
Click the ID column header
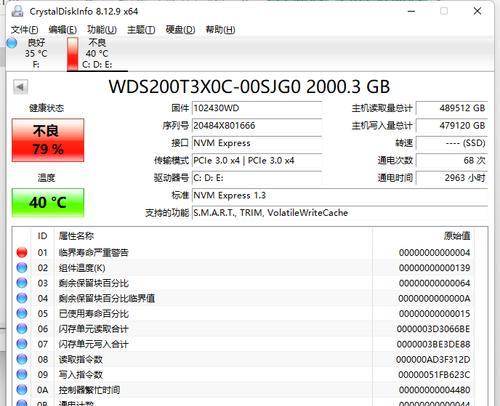point(42,236)
